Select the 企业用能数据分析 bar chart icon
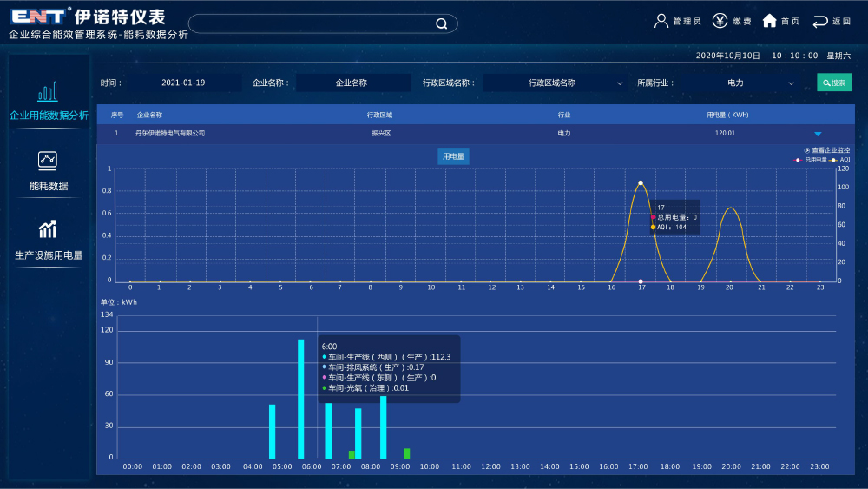Screen dimensions: 868x489 tap(48, 91)
